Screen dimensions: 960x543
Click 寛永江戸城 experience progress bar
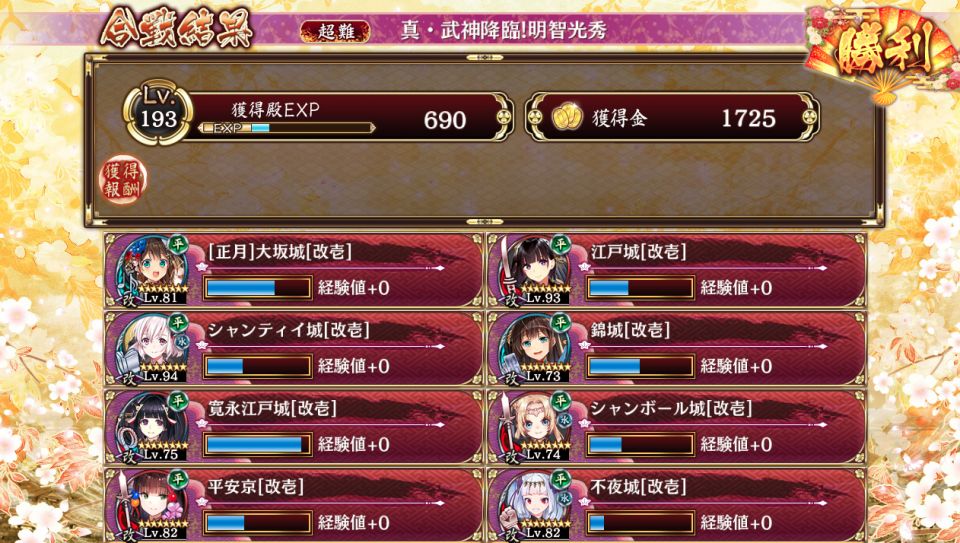point(258,444)
